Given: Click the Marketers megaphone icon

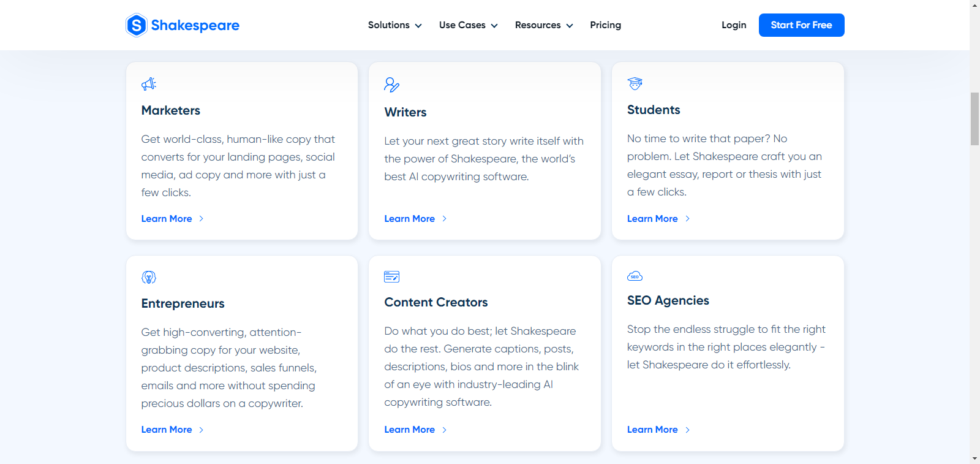Looking at the screenshot, I should point(149,84).
